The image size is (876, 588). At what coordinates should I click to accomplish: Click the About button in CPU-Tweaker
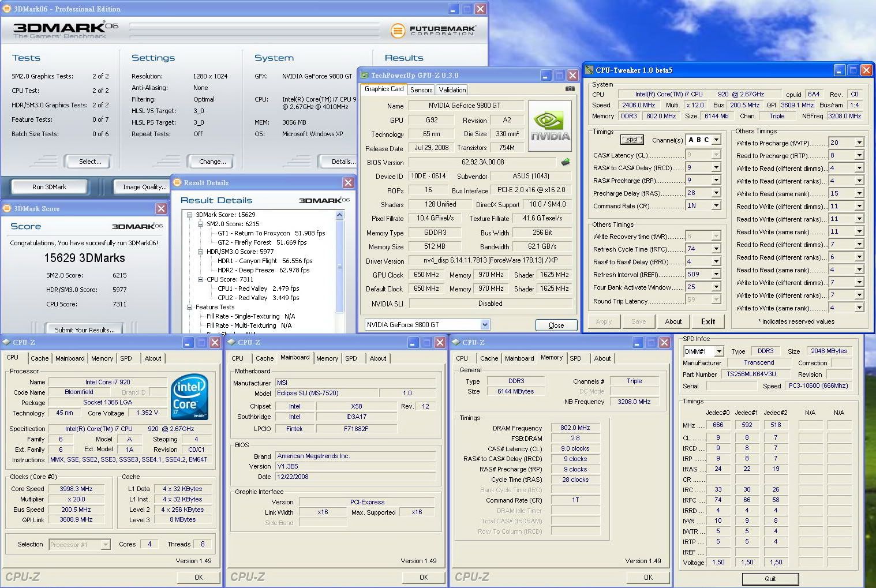pyautogui.click(x=673, y=321)
